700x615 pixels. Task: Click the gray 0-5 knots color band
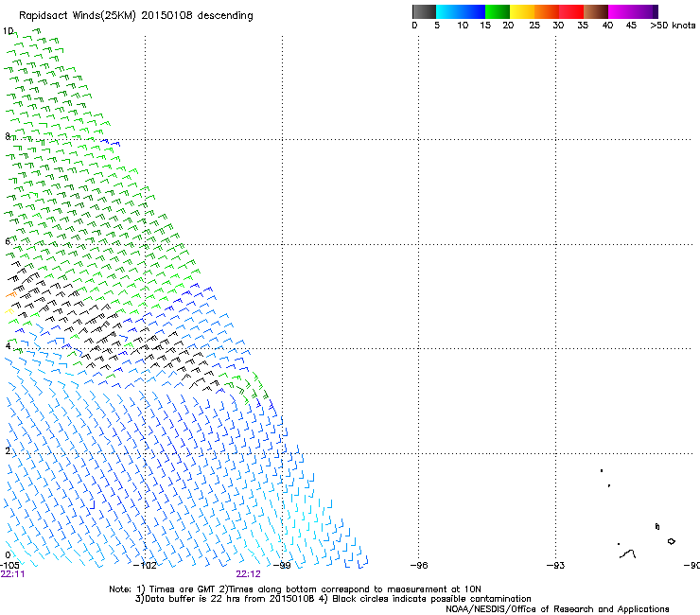424,11
